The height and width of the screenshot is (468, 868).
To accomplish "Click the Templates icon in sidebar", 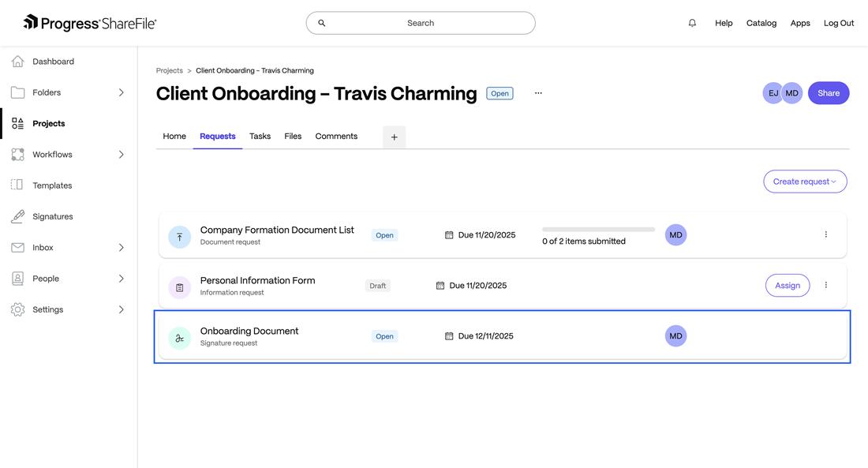I will tap(17, 185).
